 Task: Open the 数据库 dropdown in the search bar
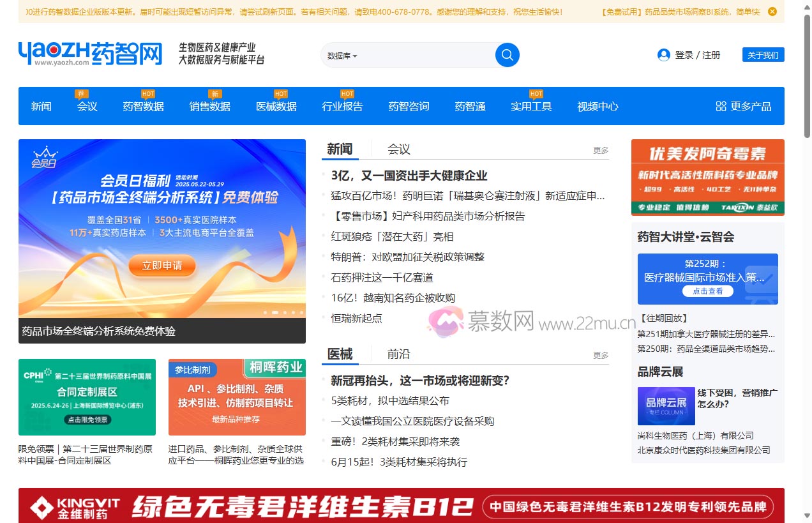click(340, 56)
